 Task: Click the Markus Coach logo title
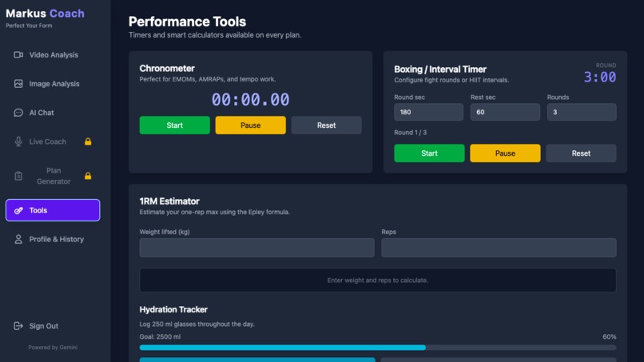point(46,14)
